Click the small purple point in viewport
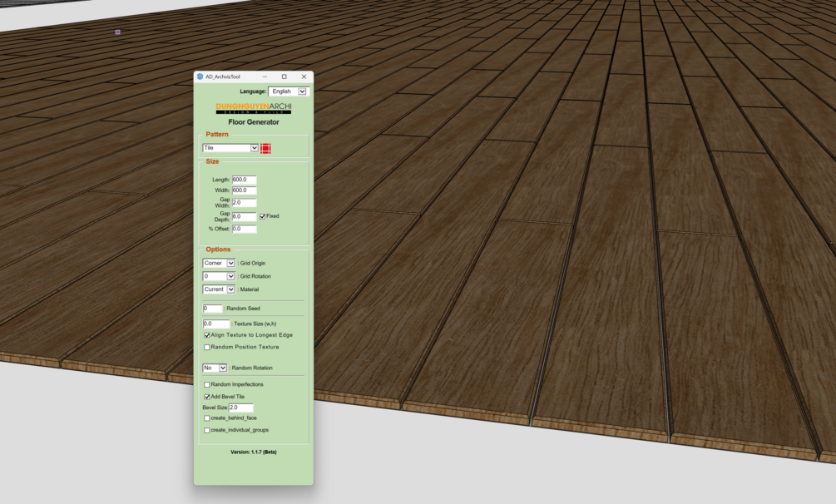This screenshot has width=836, height=504. [x=118, y=32]
